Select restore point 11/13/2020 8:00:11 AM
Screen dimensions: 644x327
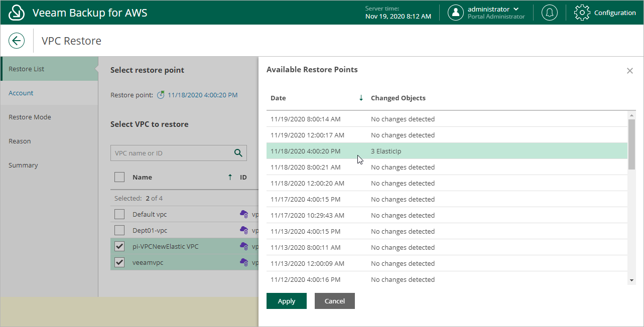(x=447, y=247)
